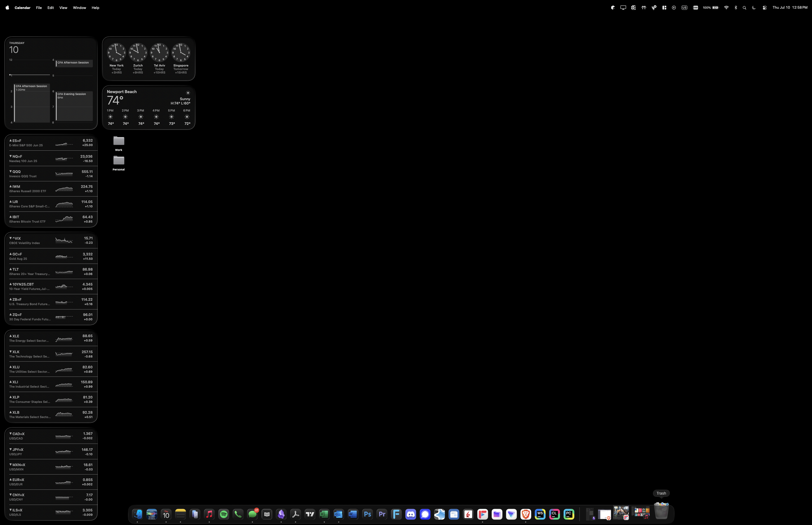Launch the Brainwave app in the dock
This screenshot has height=525, width=812.
152,514
